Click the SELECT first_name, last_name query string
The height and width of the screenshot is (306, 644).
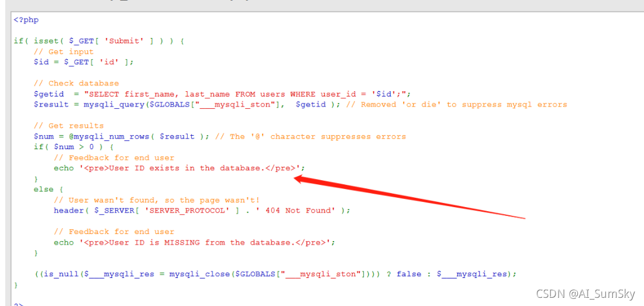point(244,94)
